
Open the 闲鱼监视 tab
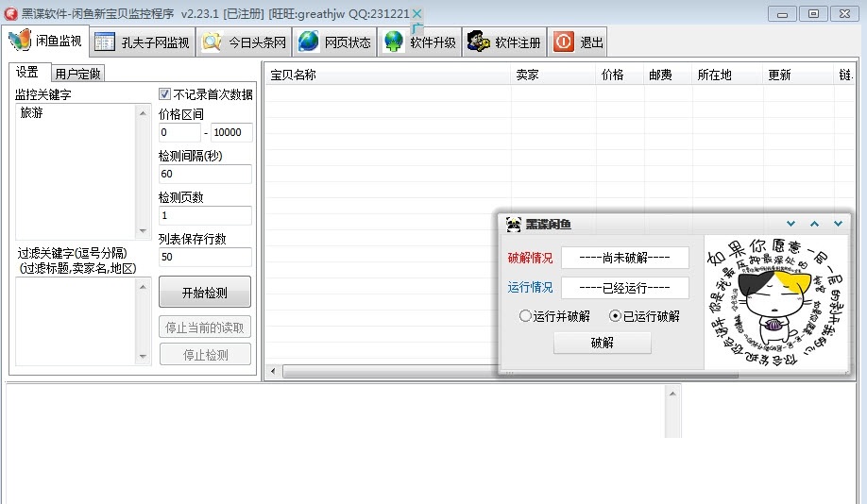click(45, 41)
